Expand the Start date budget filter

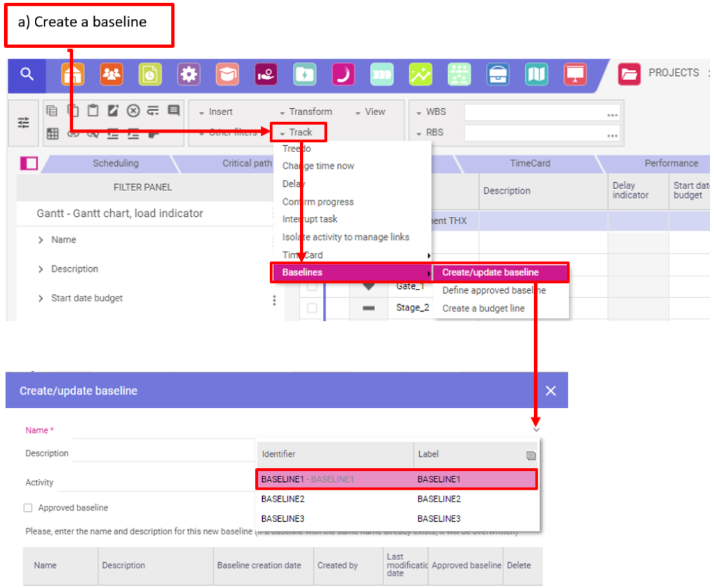coord(41,299)
